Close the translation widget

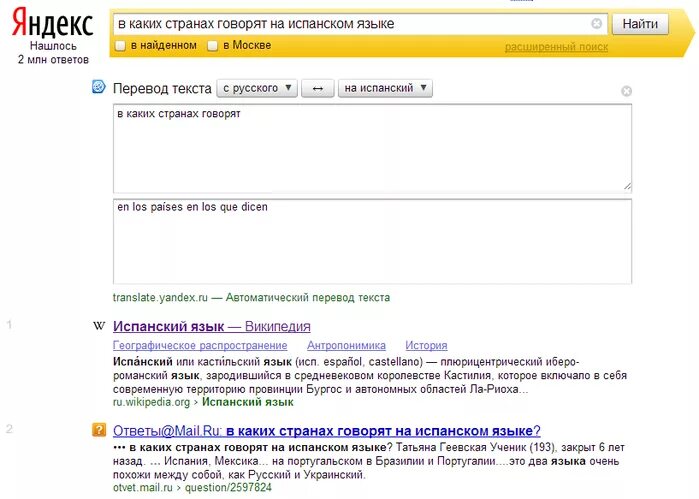click(x=626, y=91)
